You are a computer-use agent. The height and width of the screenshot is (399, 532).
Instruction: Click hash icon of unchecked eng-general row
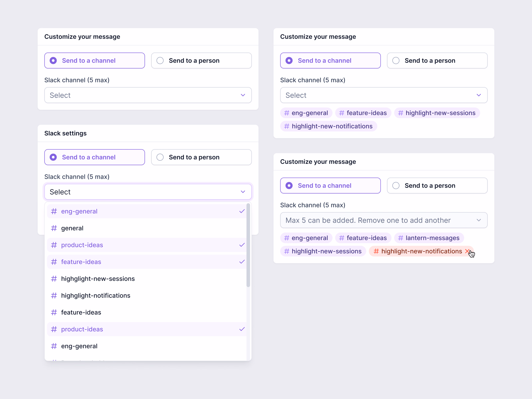pos(54,346)
